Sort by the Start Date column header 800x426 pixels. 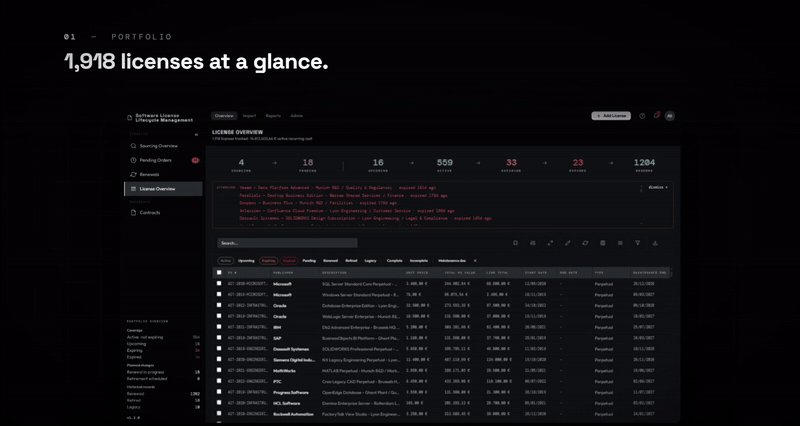(x=538, y=273)
